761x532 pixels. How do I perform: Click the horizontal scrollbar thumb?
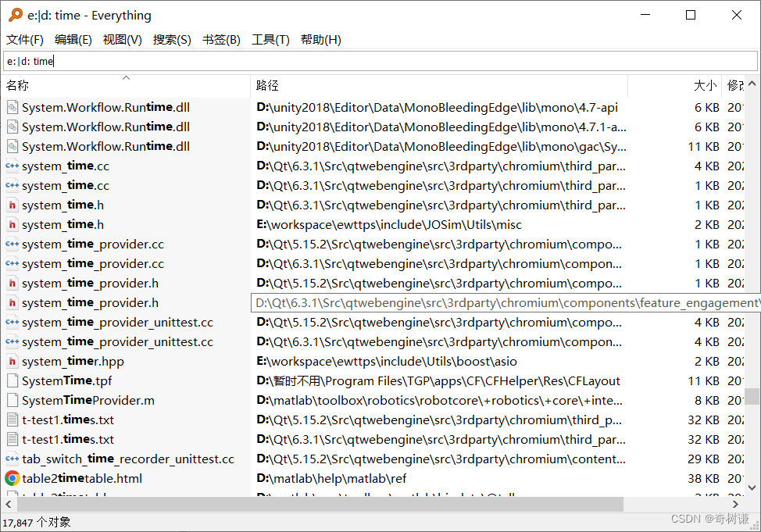click(x=320, y=505)
